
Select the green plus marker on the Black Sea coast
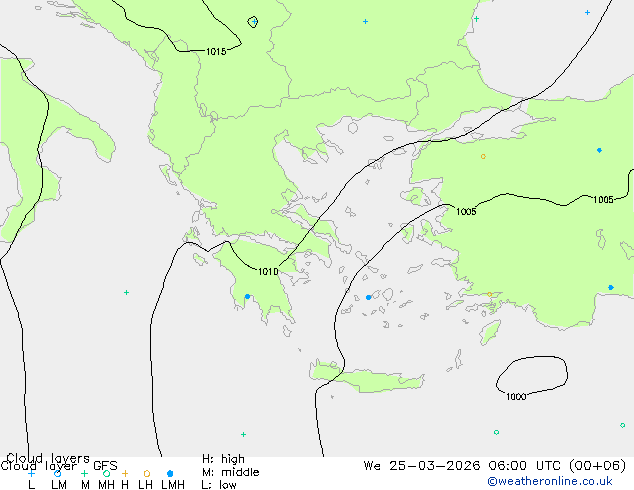click(x=476, y=19)
